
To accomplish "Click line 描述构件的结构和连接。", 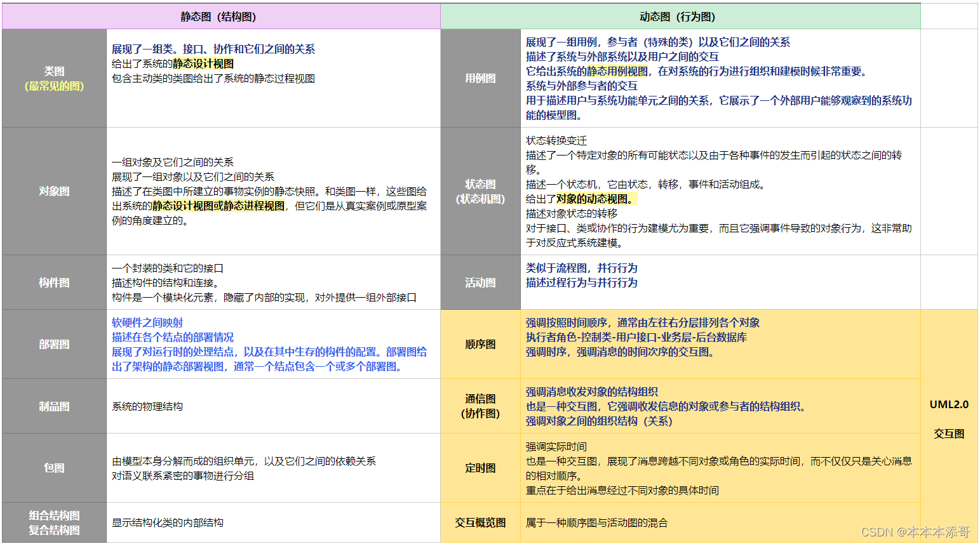I will pos(165,282).
